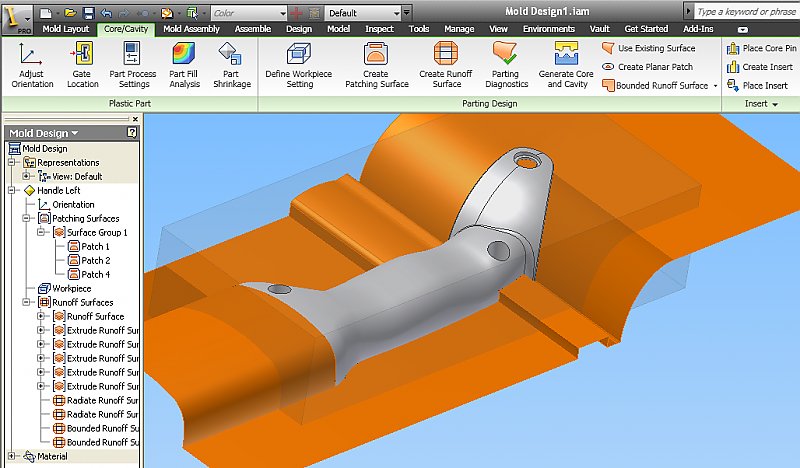Screen dimensions: 800x468
Task: Click the Parting Design panel label
Action: 489,104
